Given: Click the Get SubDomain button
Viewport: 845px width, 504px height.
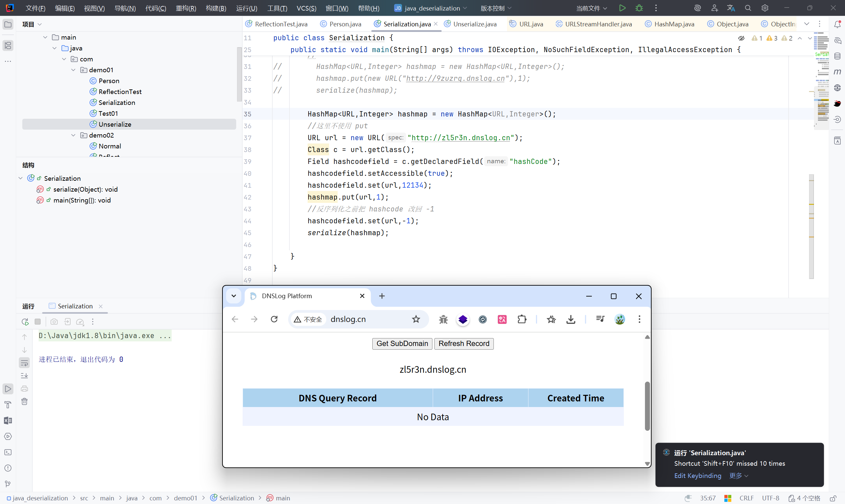Looking at the screenshot, I should tap(402, 344).
